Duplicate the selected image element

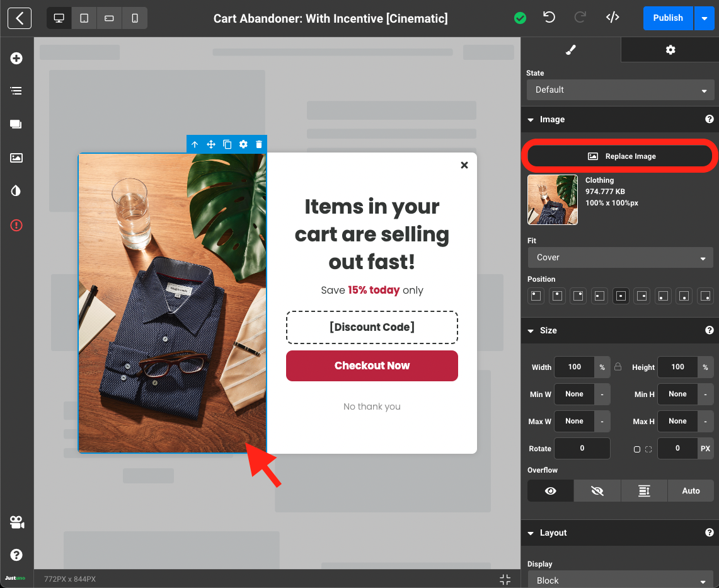[227, 144]
